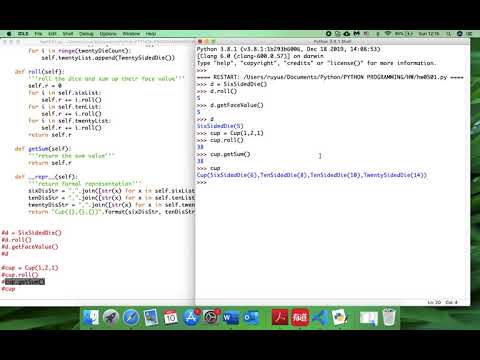Click the empty shell prompt at bottom
480x360 pixels.
click(x=202, y=182)
